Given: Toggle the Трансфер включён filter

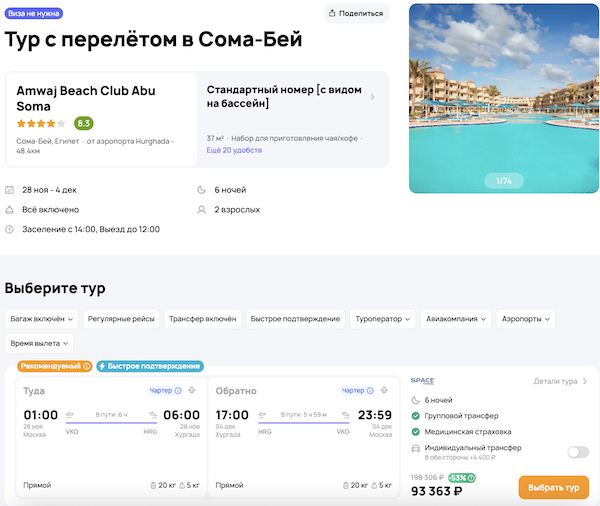Looking at the screenshot, I should click(201, 319).
